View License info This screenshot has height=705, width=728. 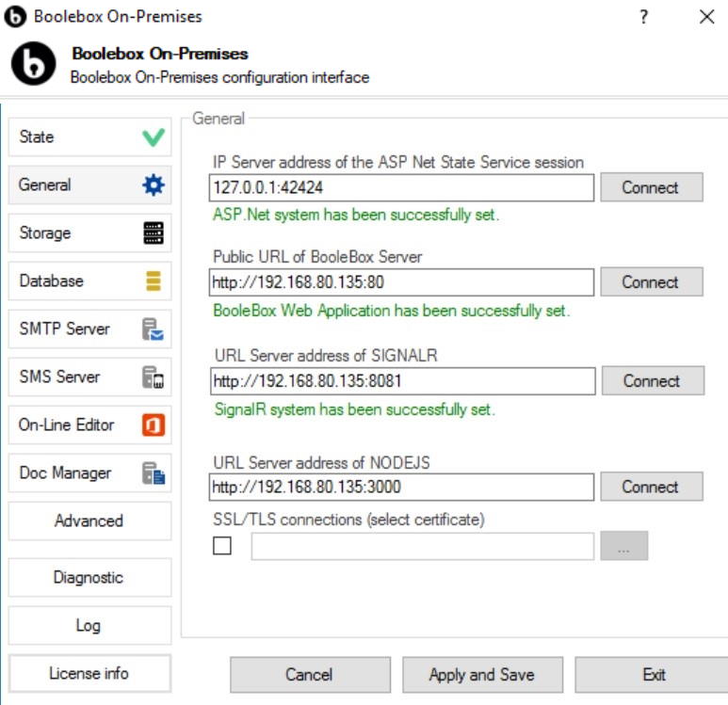[x=90, y=673]
